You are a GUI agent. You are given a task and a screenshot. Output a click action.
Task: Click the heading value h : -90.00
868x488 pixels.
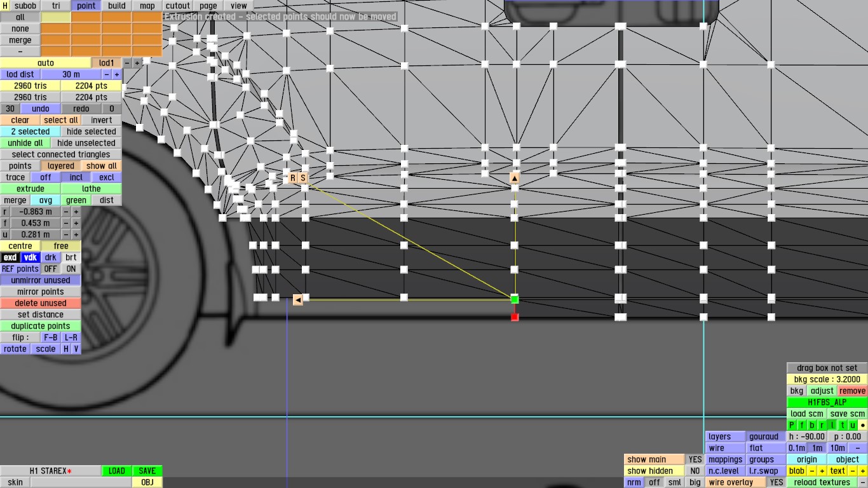click(807, 437)
